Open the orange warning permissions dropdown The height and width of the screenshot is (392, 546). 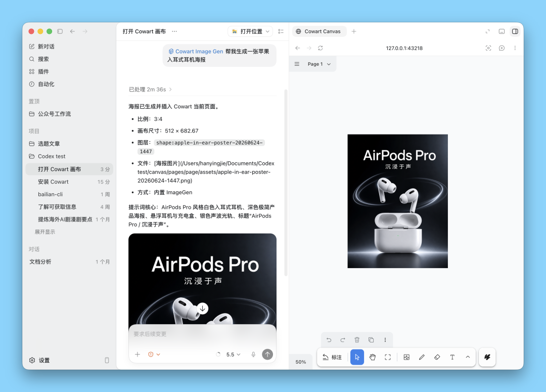[154, 355]
